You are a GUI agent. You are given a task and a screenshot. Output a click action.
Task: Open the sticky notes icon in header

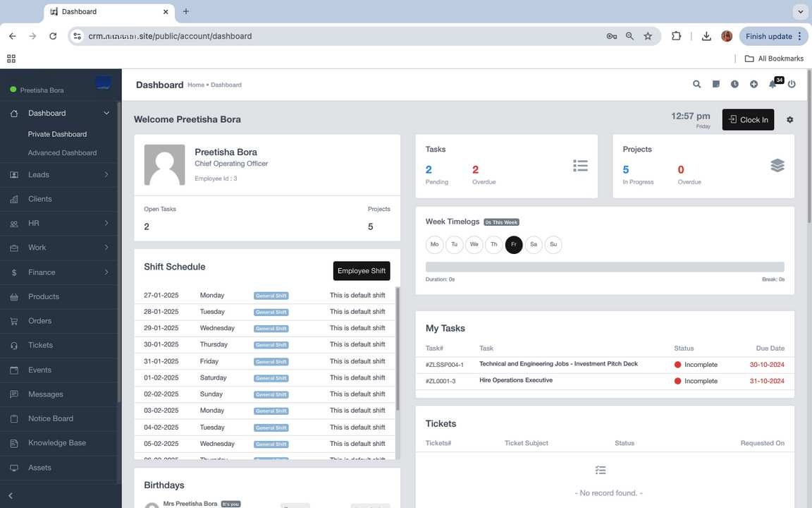click(715, 84)
